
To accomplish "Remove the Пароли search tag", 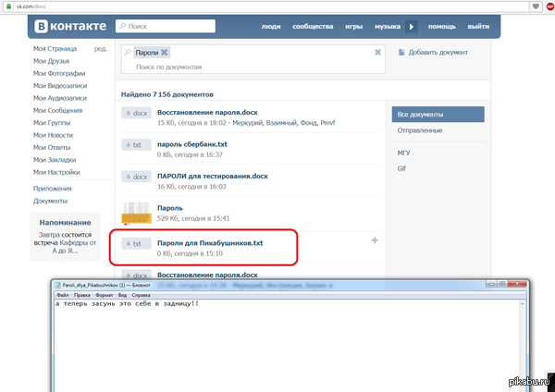I will (x=165, y=54).
